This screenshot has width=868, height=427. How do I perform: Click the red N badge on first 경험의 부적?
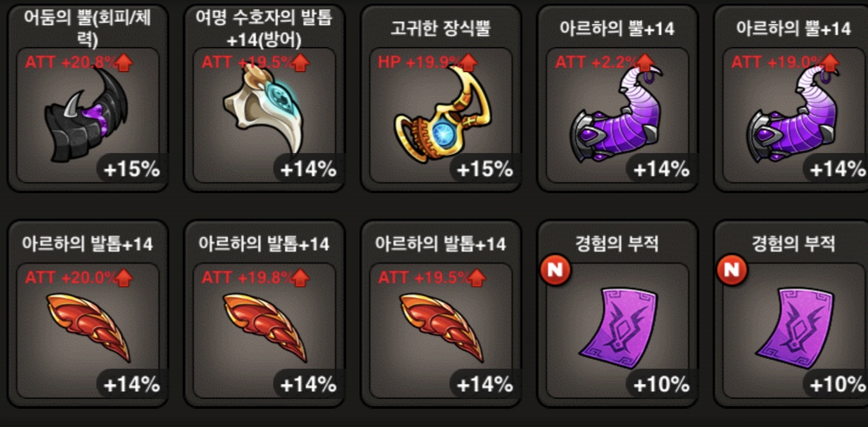pos(555,271)
